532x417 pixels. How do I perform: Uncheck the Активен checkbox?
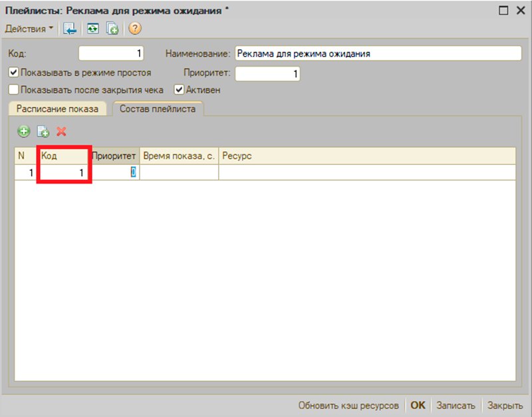(179, 90)
